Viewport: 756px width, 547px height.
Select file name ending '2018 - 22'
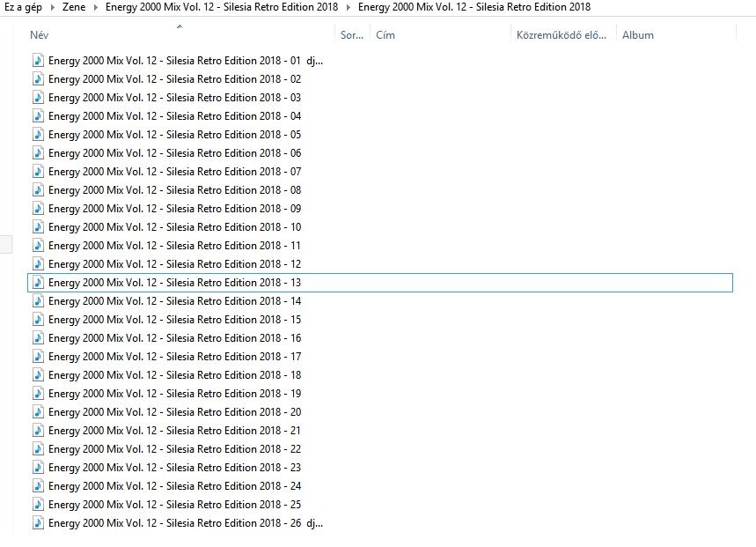point(174,448)
